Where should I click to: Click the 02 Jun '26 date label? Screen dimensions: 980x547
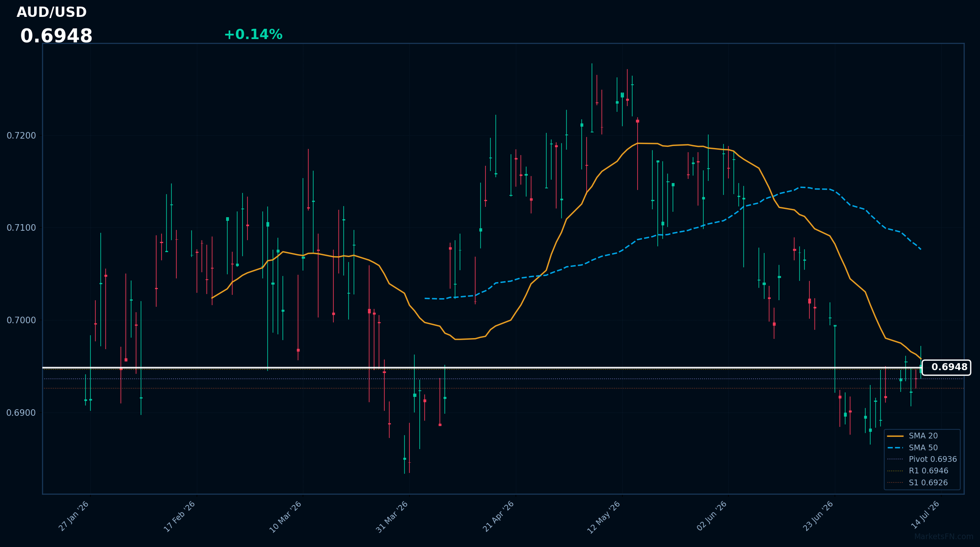click(712, 516)
